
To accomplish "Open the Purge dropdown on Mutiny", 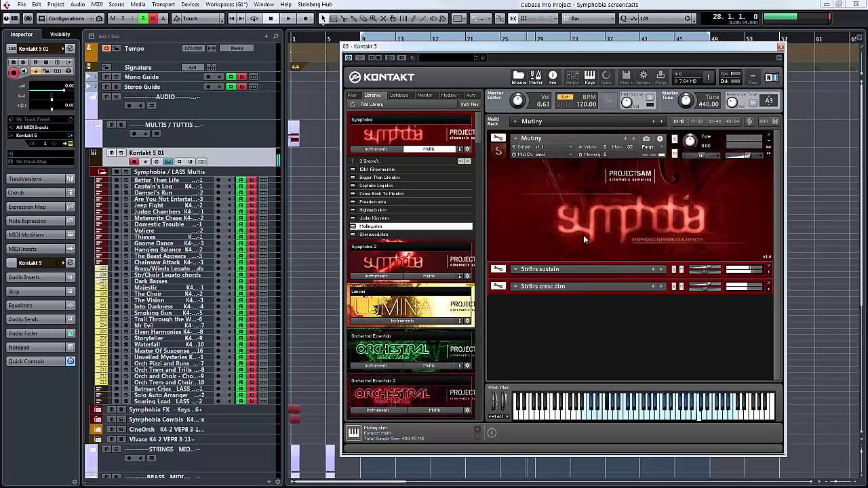I will (652, 147).
